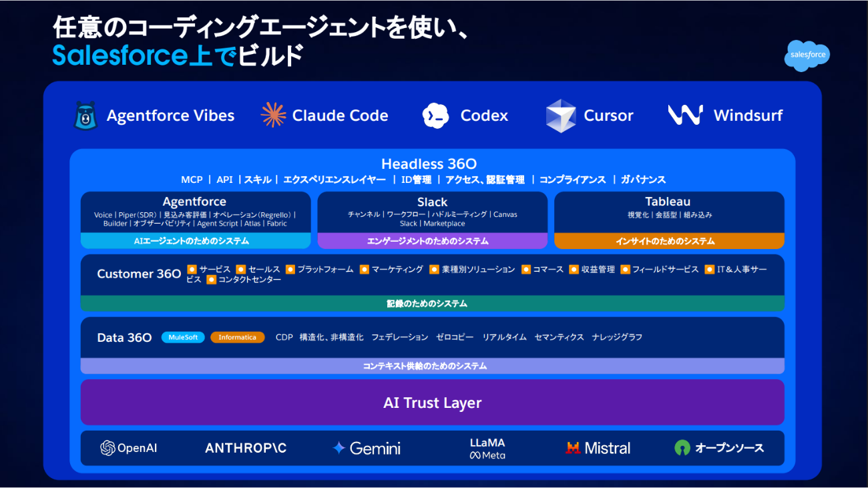Screen dimensions: 868x488
Task: Select the orange icon beside コンタクトセンター
Action: pos(211,279)
